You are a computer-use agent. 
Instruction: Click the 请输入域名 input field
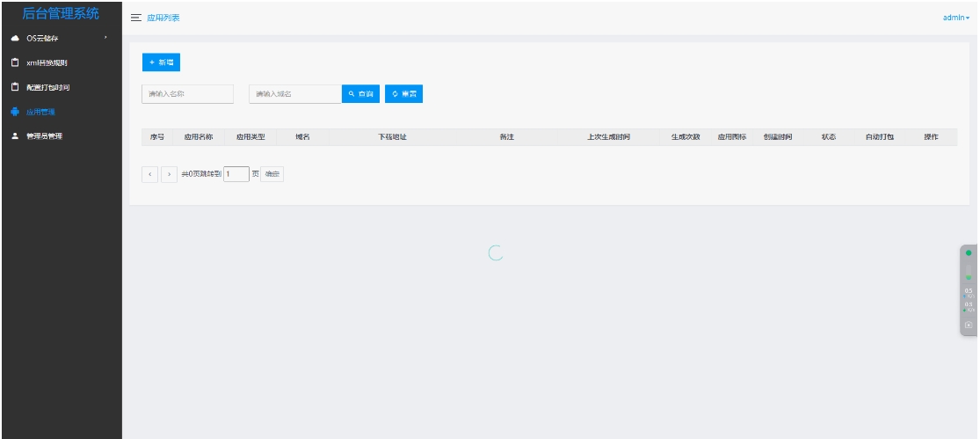click(294, 94)
